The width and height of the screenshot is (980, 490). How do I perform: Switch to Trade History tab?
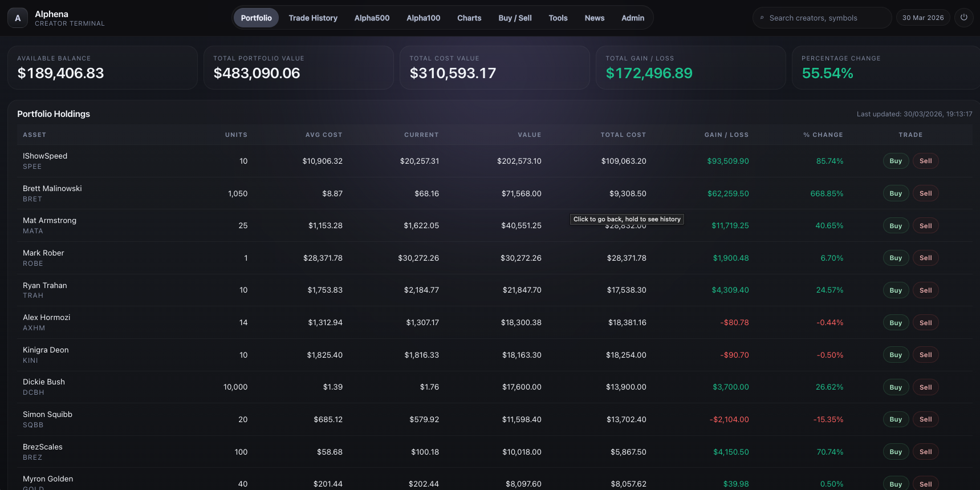point(313,18)
